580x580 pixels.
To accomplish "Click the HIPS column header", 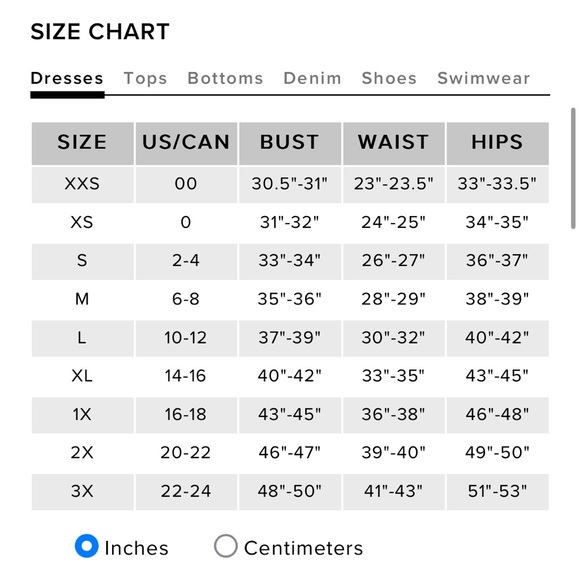I will [x=498, y=143].
